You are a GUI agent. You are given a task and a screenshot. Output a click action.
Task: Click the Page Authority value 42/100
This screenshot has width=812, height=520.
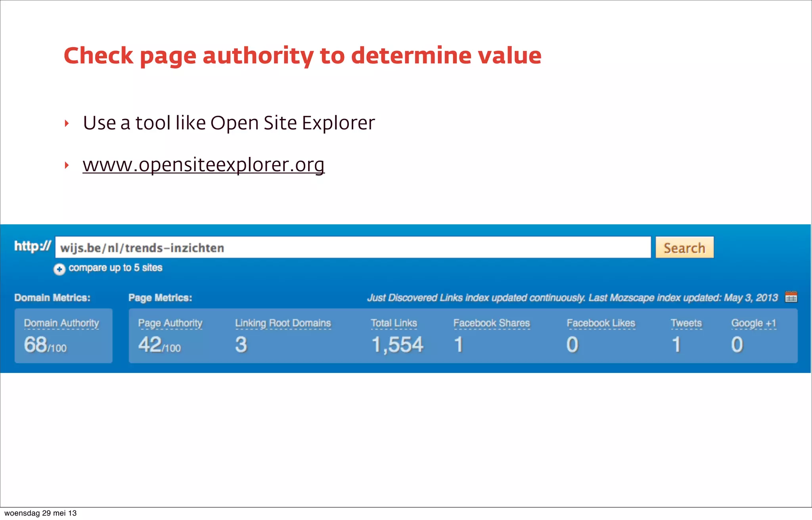pyautogui.click(x=159, y=344)
